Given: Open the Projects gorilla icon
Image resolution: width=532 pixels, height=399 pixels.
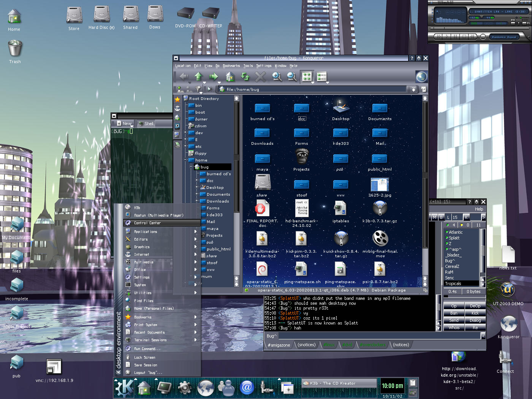Looking at the screenshot, I should pos(302,156).
